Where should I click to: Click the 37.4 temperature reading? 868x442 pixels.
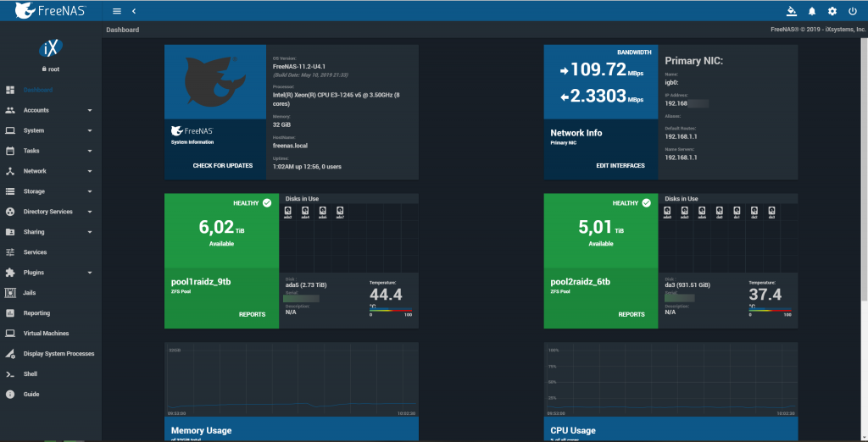click(765, 295)
